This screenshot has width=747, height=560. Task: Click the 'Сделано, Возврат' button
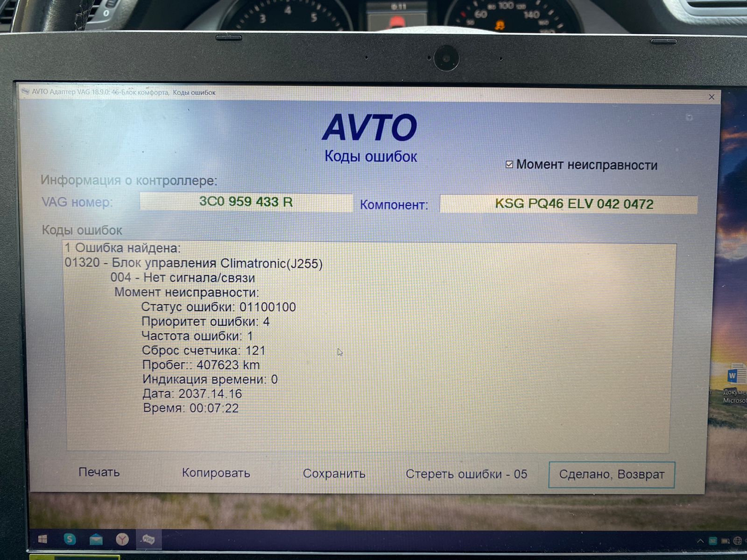pyautogui.click(x=611, y=475)
